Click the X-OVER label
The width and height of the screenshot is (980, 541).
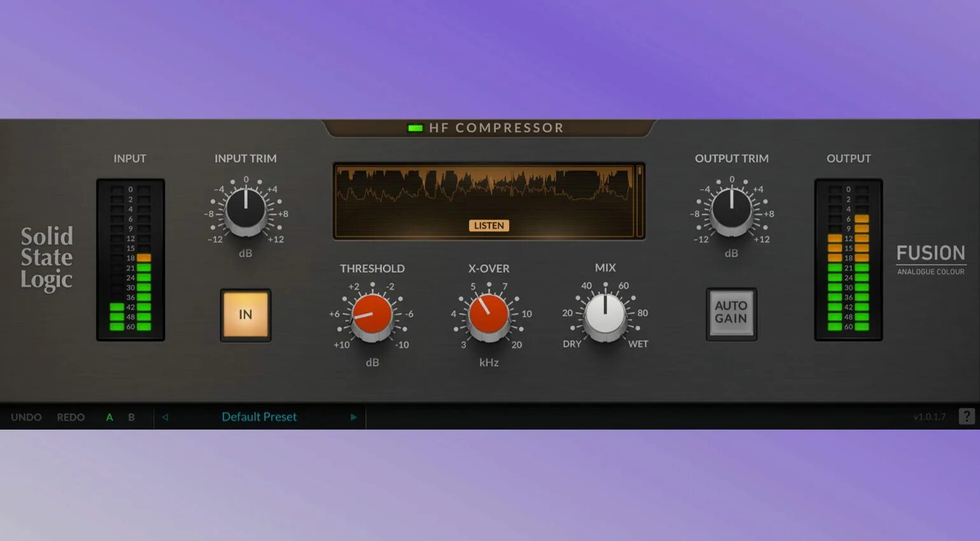point(489,269)
